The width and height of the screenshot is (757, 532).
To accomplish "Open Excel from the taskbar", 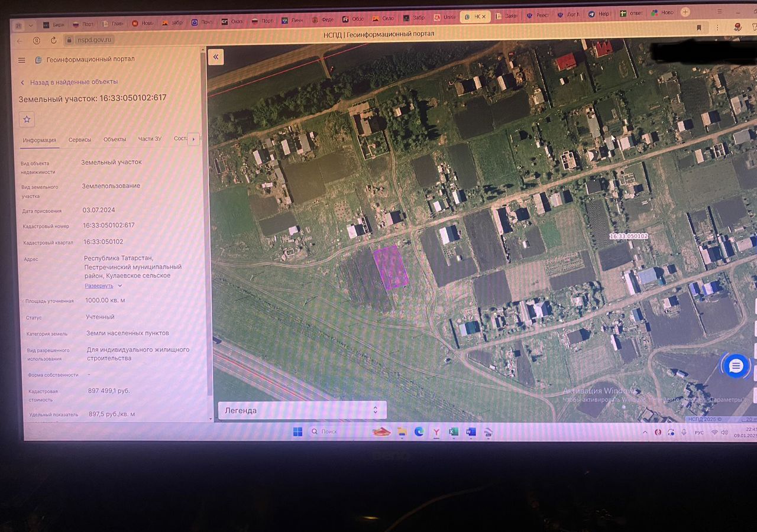I will (454, 432).
